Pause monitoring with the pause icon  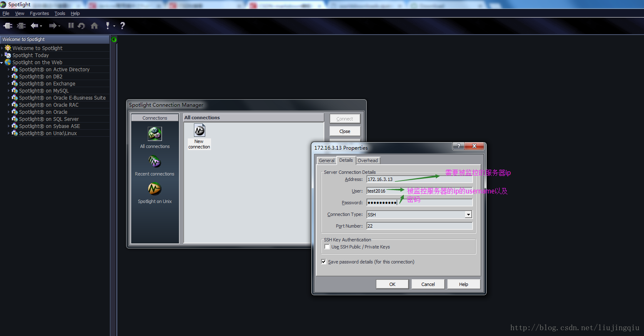[71, 25]
